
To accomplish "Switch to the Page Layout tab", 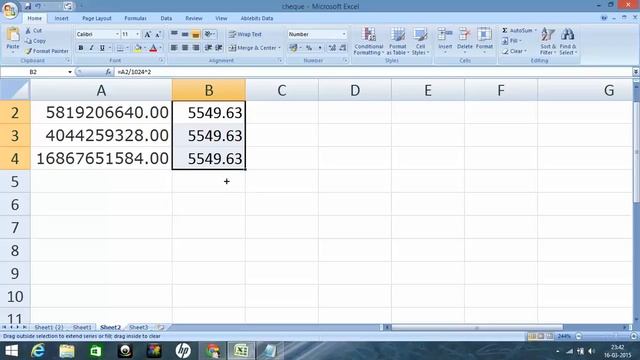I will click(97, 18).
